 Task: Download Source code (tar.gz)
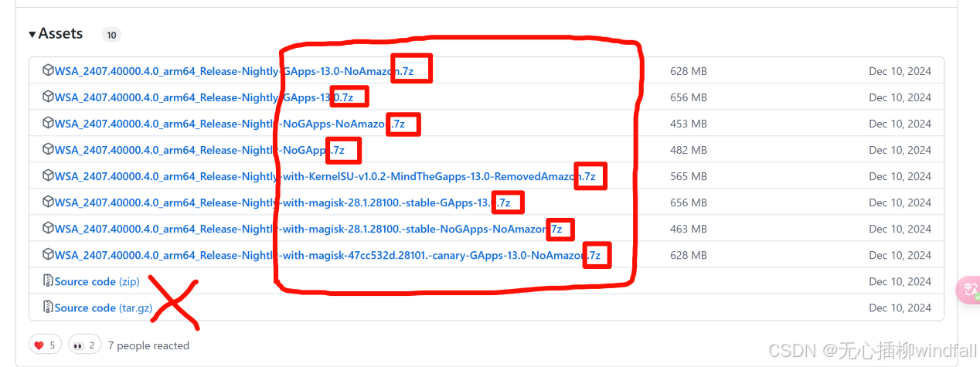(x=103, y=308)
